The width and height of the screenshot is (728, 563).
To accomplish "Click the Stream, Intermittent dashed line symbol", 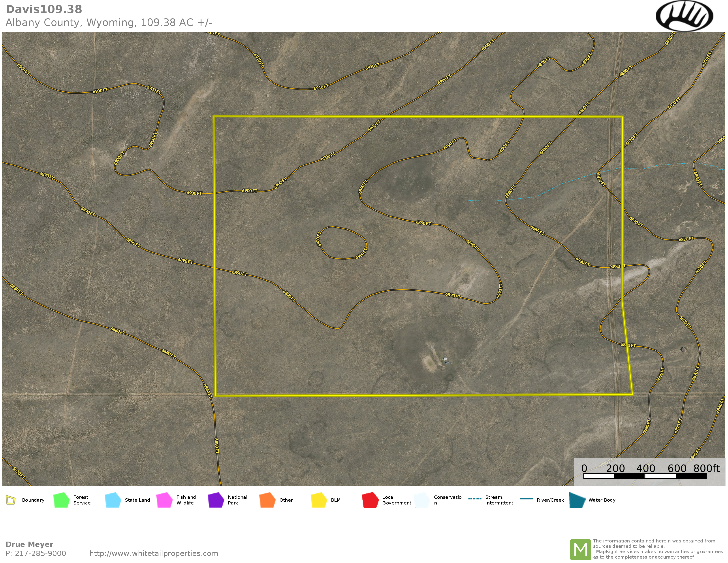I will (x=475, y=499).
